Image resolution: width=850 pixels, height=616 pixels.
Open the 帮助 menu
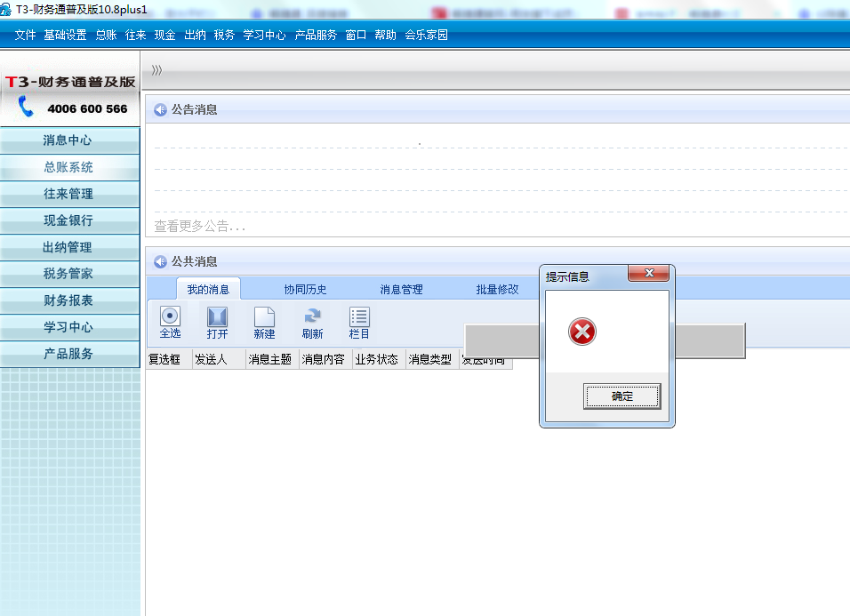[385, 36]
